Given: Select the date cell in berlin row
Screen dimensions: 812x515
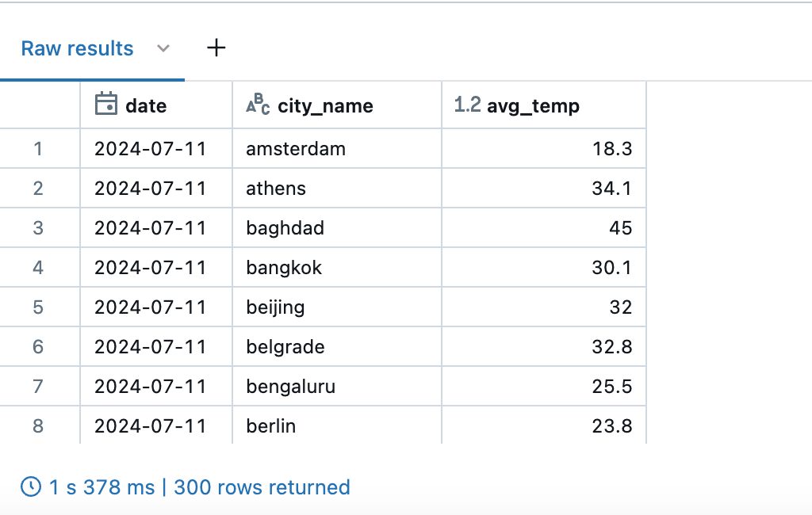Looking at the screenshot, I should [156, 426].
